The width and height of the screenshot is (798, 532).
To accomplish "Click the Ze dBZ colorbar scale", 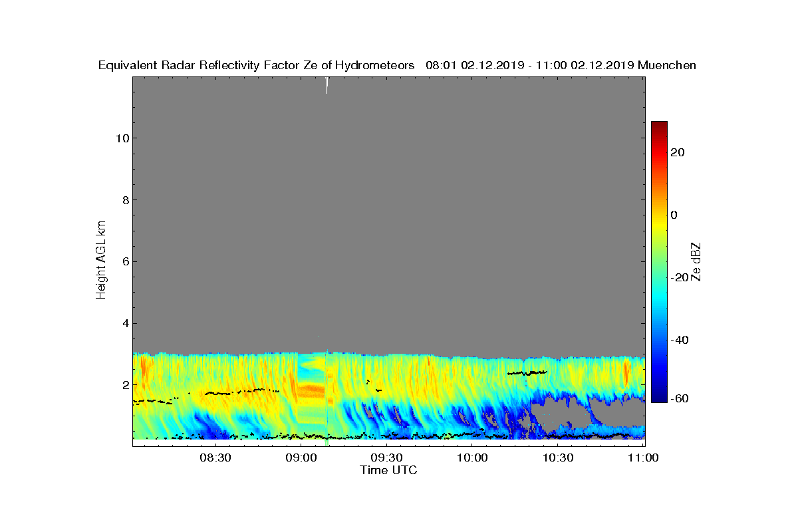I will pyautogui.click(x=659, y=261).
